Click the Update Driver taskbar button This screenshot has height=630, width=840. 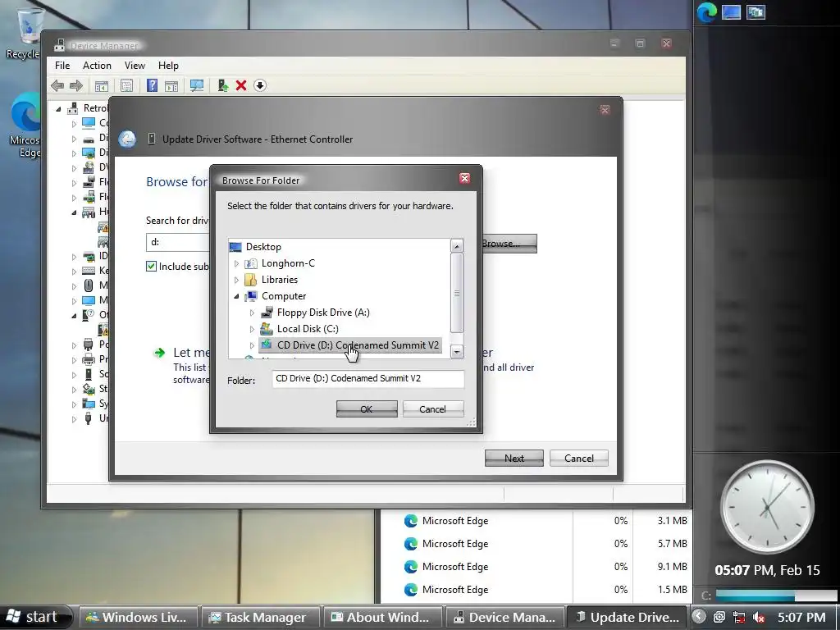(x=627, y=618)
